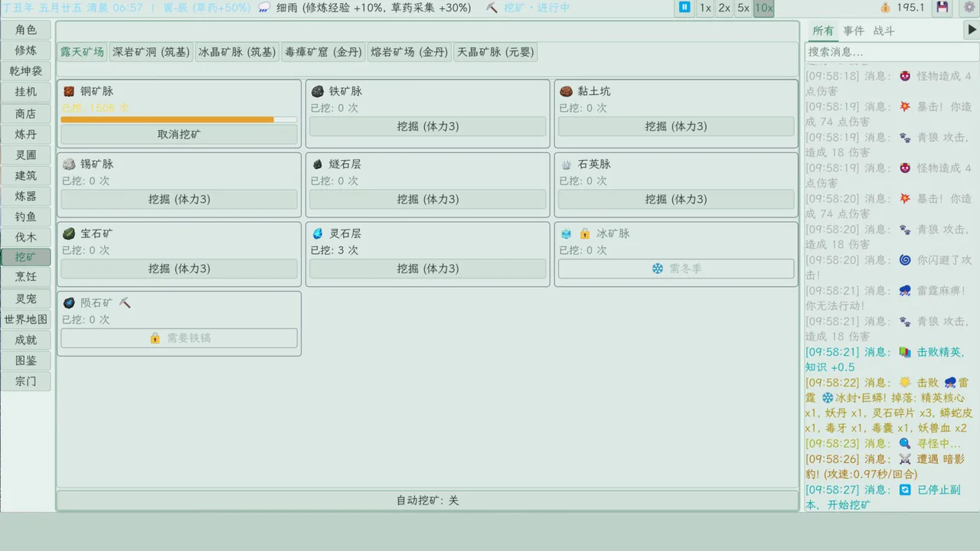Click the 陨石矿 meteorite icon

(69, 303)
